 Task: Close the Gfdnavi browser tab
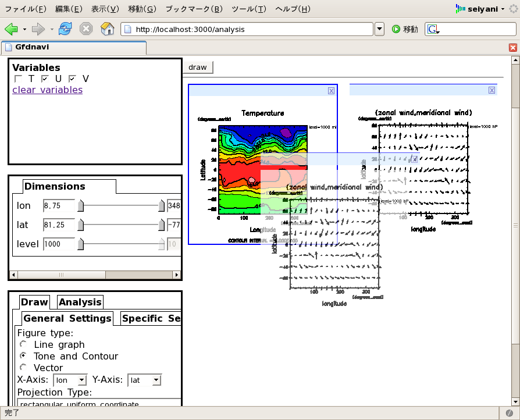[x=512, y=48]
